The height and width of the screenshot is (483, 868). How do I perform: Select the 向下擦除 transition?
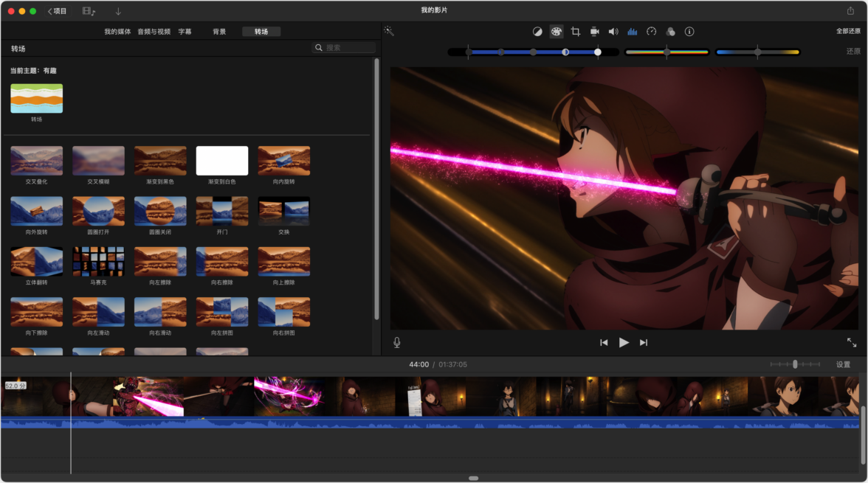point(37,311)
